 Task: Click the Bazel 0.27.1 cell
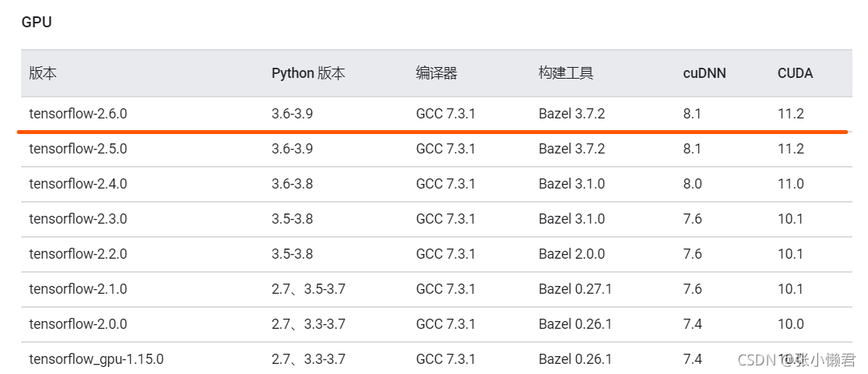[x=575, y=288]
